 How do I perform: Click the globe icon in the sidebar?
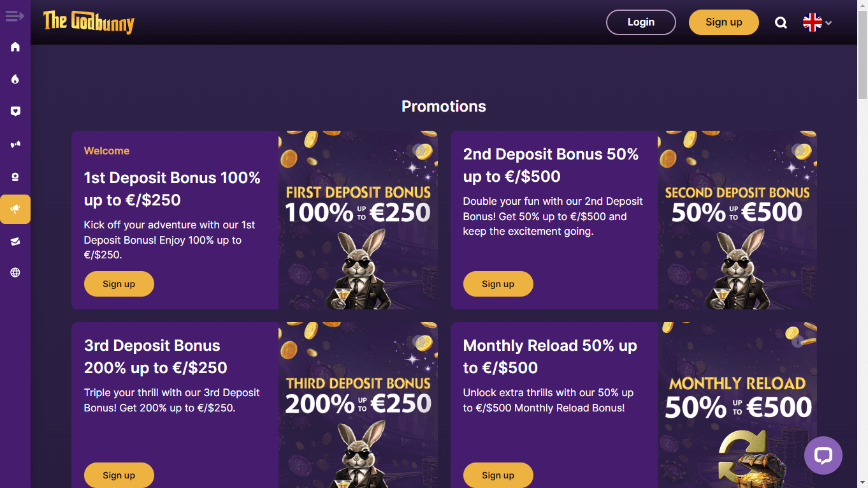pos(15,272)
